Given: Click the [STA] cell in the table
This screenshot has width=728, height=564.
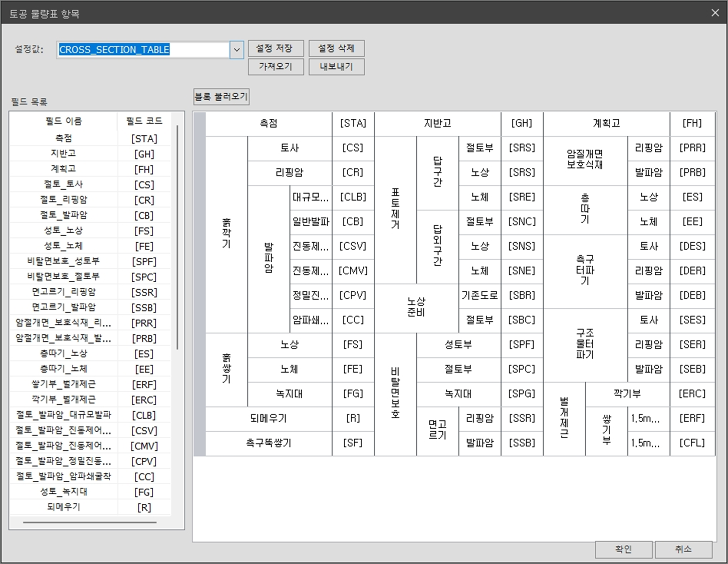Looking at the screenshot, I should (353, 123).
